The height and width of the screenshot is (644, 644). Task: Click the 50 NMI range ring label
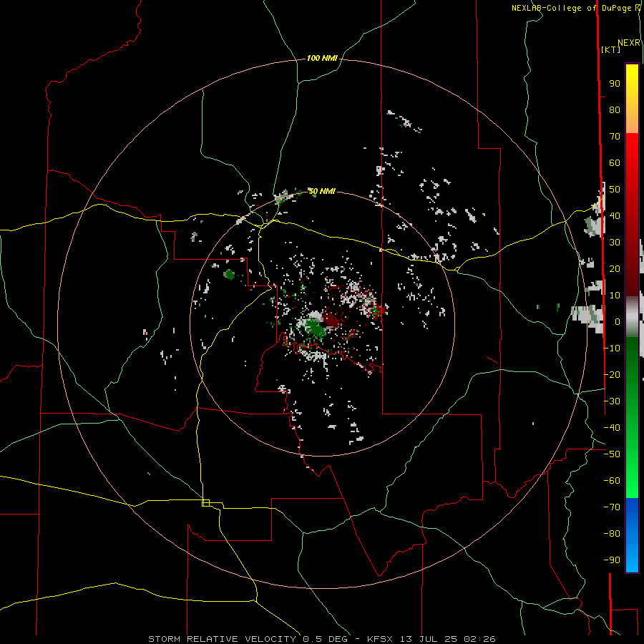click(322, 191)
